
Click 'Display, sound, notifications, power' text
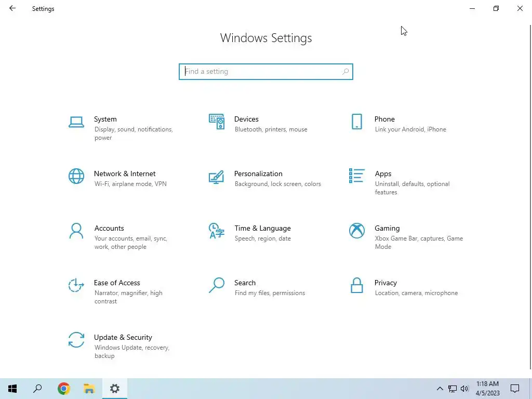pyautogui.click(x=134, y=134)
